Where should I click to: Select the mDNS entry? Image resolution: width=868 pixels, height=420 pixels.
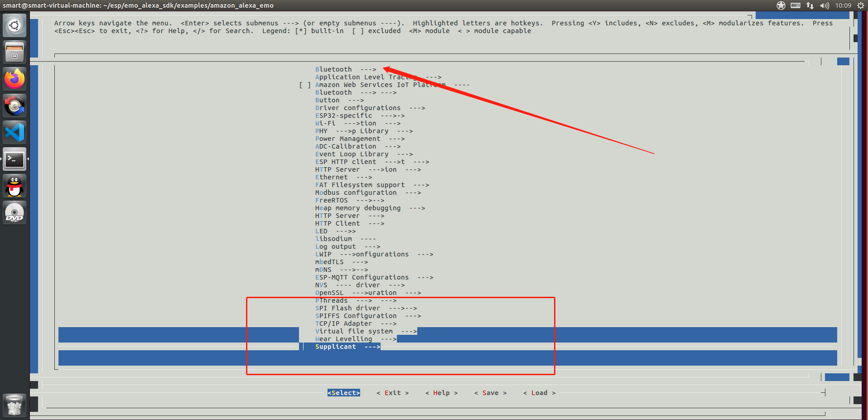click(342, 270)
